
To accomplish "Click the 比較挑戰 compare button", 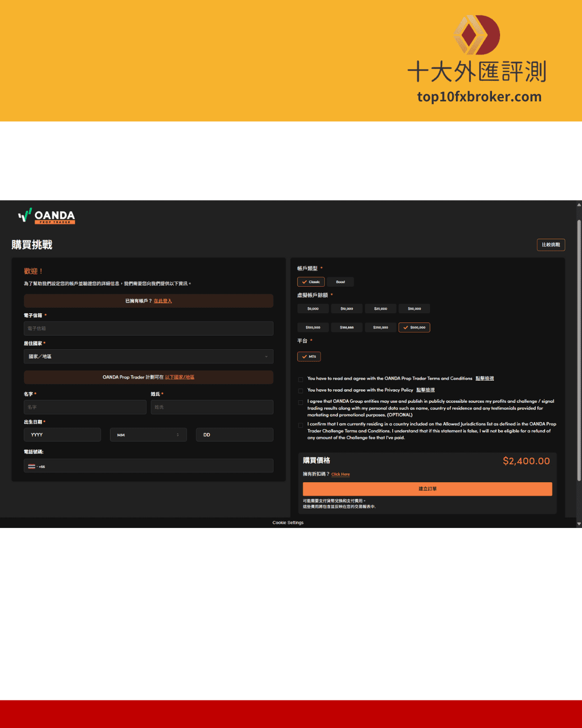I will (551, 245).
